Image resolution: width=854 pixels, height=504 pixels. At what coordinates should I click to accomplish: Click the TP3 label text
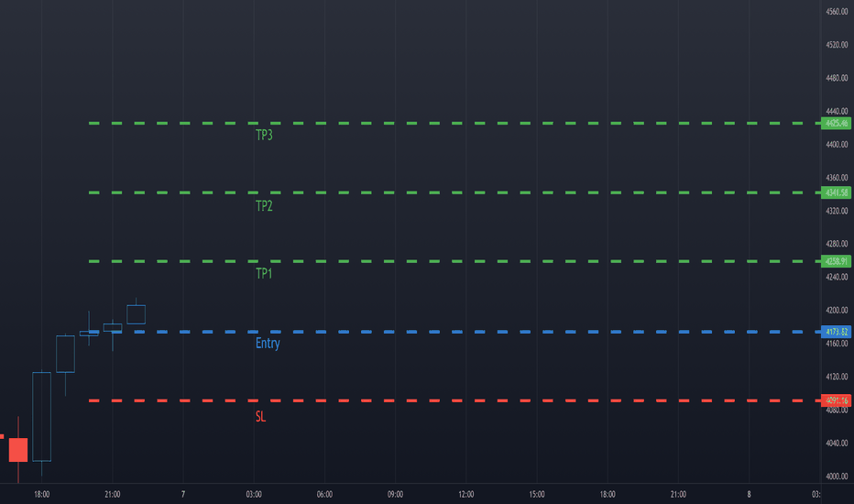(x=264, y=135)
